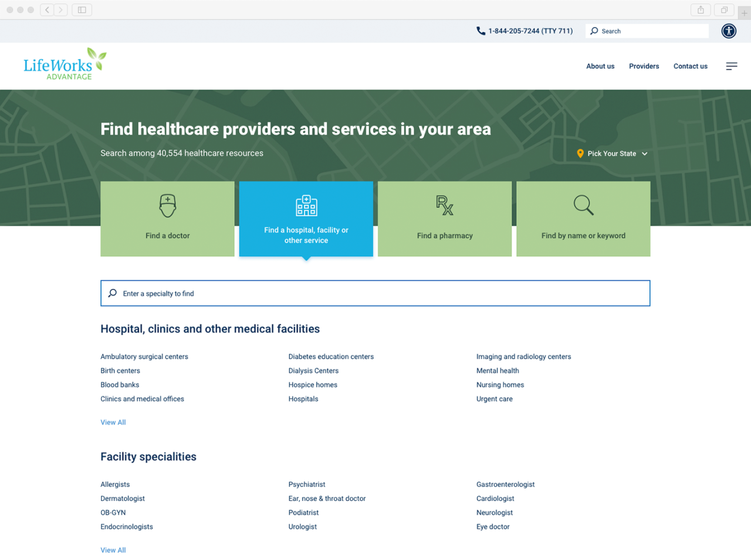This screenshot has height=560, width=751.
Task: Choose Find by name or keyword tile
Action: pos(583,219)
